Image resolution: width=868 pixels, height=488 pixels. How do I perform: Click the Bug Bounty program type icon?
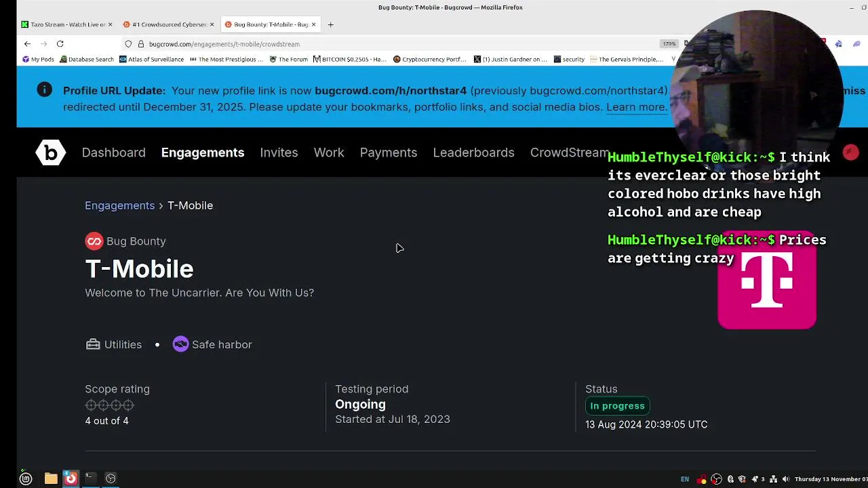pyautogui.click(x=94, y=241)
